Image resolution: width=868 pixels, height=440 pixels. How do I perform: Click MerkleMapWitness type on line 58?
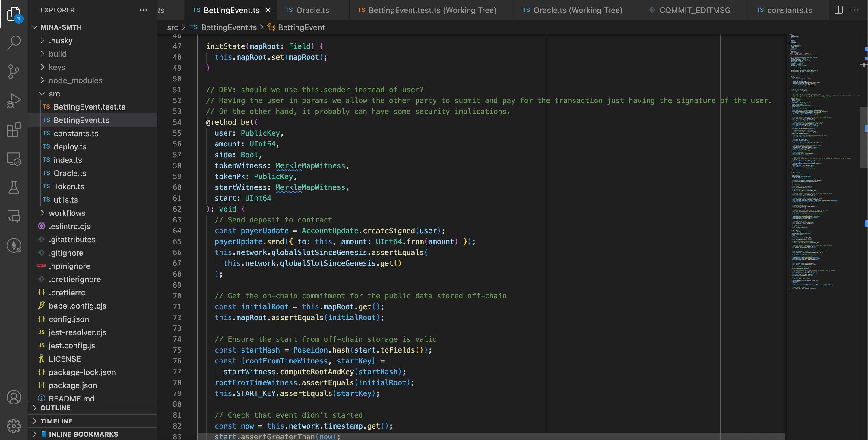tap(310, 166)
